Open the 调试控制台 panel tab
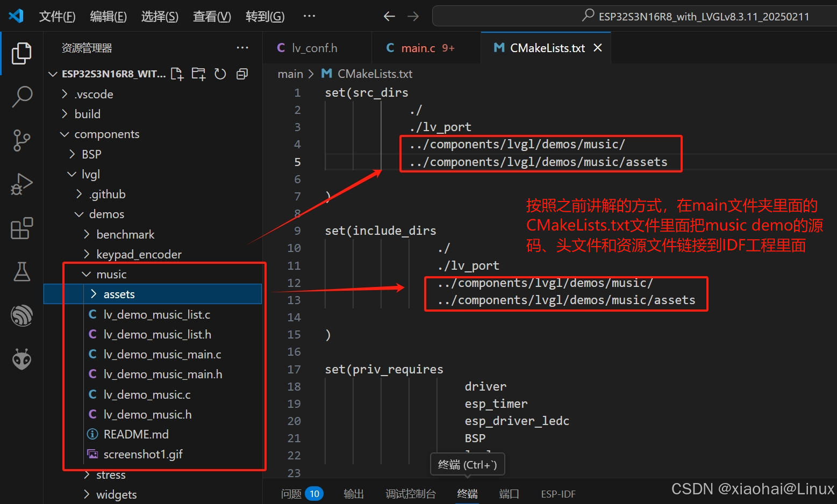837x504 pixels. tap(411, 494)
